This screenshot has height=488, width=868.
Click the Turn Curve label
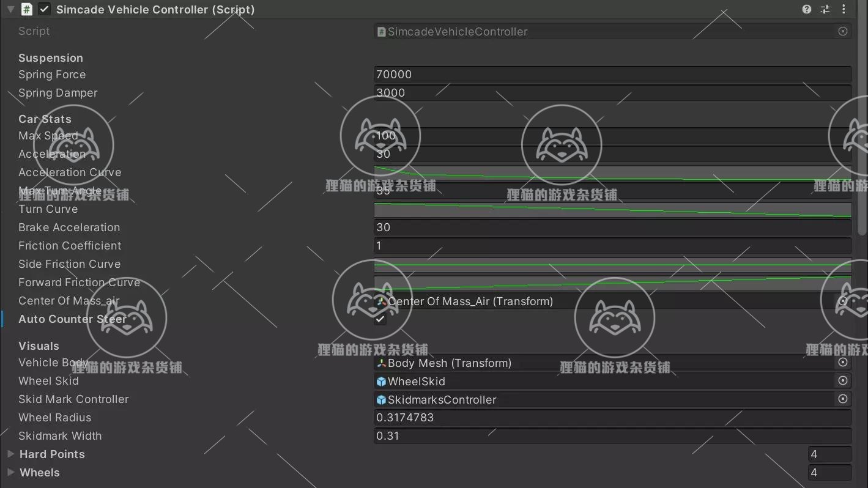click(48, 209)
